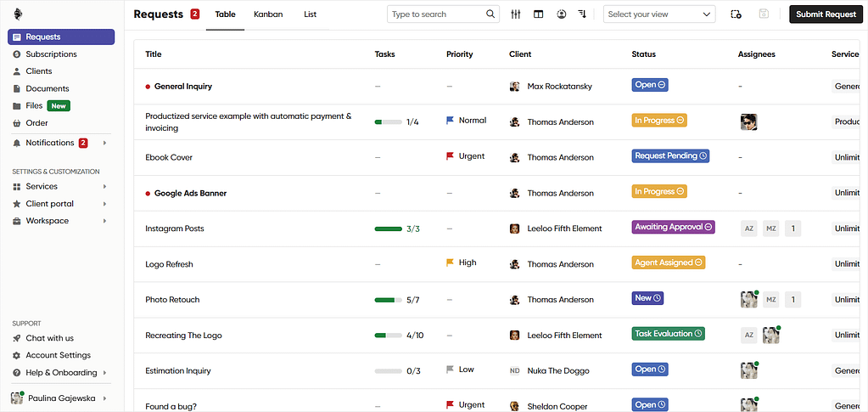Expand the Services submenu arrow

coord(104,187)
